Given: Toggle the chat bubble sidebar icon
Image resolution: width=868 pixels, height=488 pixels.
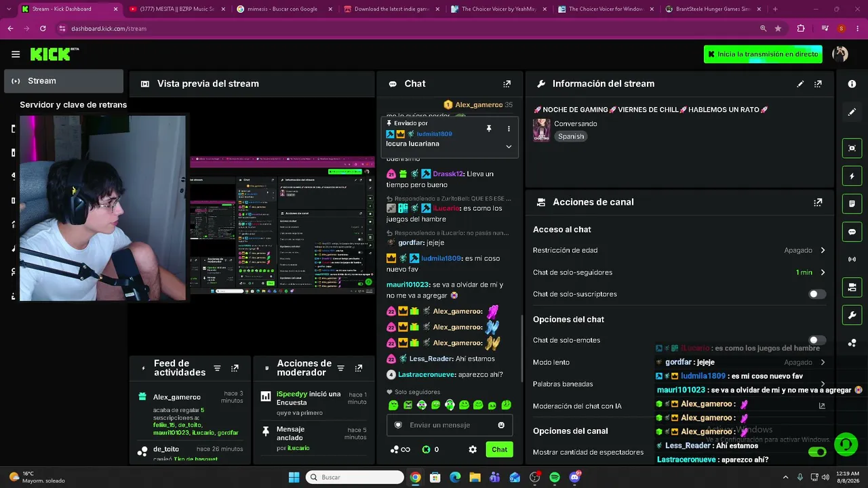Looking at the screenshot, I should 852,232.
